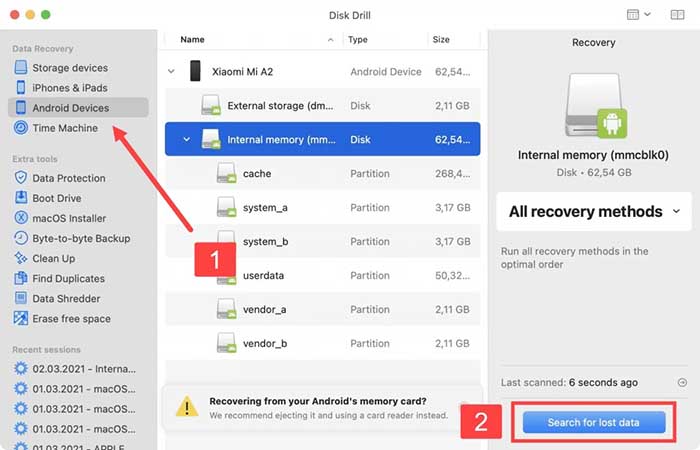The height and width of the screenshot is (450, 700).
Task: Select Android Devices section
Action: [x=78, y=108]
